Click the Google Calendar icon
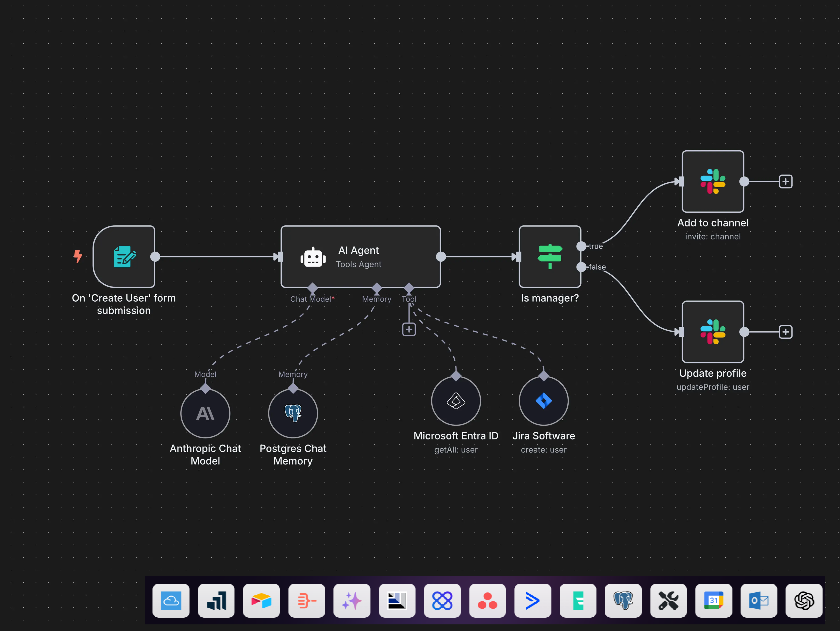The image size is (840, 631). (x=713, y=601)
